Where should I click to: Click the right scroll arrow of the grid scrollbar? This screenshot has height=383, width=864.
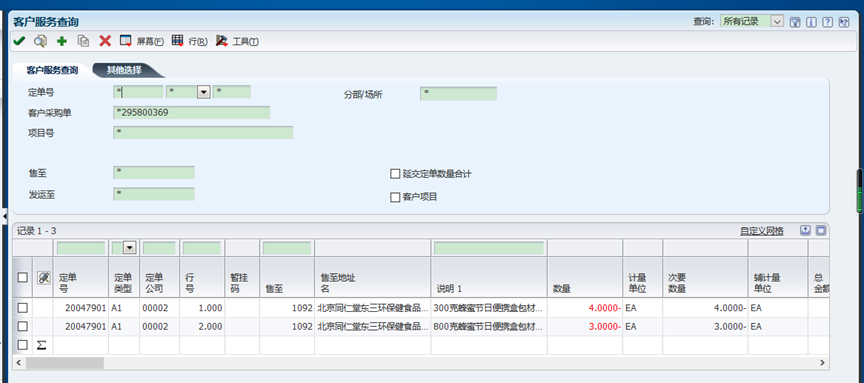pos(822,363)
